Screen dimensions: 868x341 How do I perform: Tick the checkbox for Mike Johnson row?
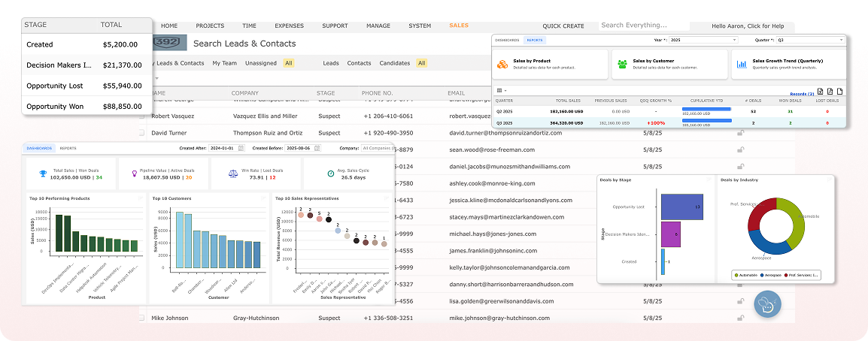pos(141,318)
